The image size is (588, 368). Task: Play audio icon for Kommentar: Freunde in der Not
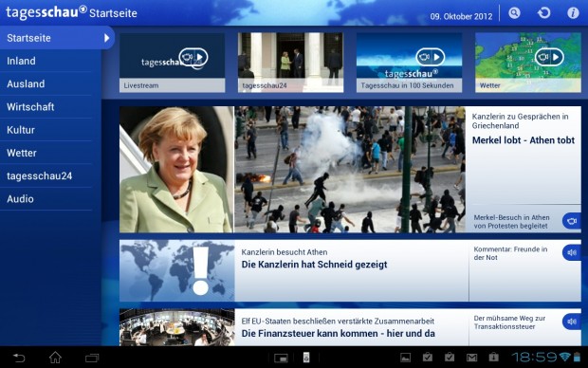pos(572,253)
